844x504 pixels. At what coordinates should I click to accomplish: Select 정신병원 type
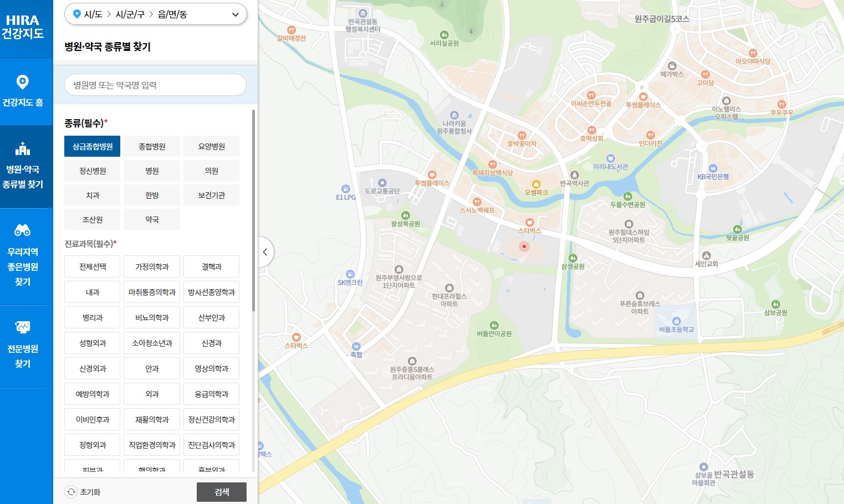93,171
